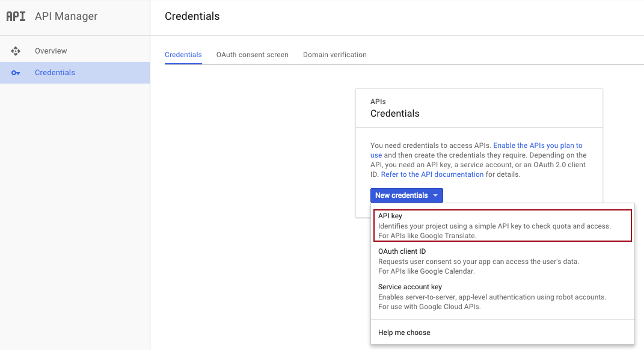Screen dimensions: 644x350
Task: Open Help me choose
Action: (404, 333)
